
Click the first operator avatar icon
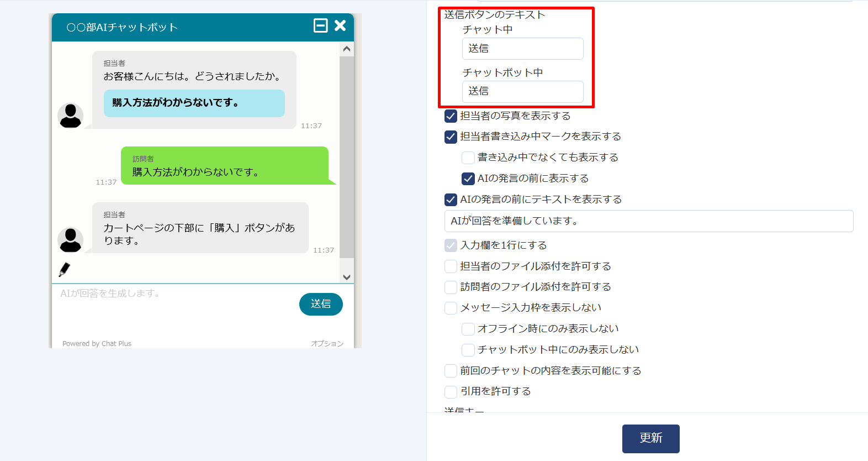tap(71, 116)
